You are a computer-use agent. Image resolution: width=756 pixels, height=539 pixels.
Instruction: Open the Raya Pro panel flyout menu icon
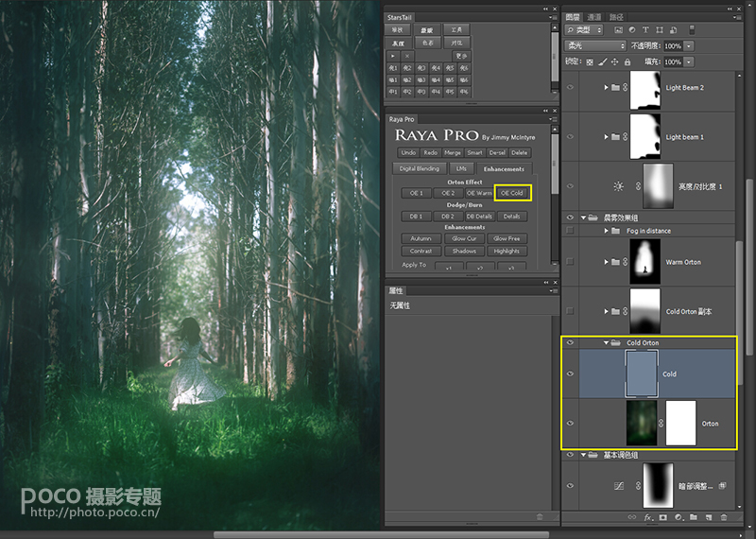tap(554, 119)
